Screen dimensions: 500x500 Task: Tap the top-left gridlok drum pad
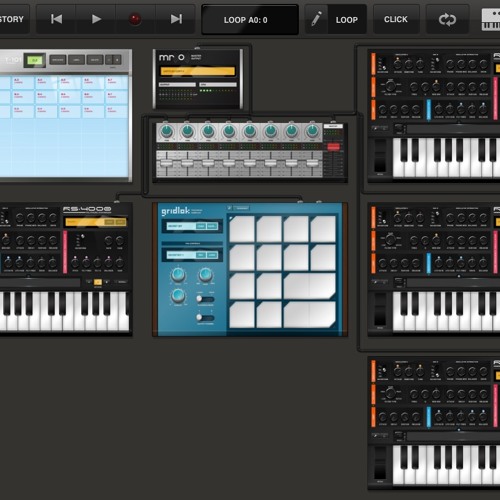(242, 229)
